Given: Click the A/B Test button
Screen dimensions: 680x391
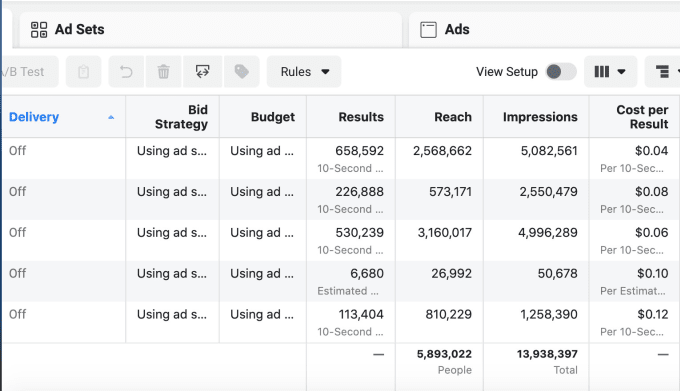Looking at the screenshot, I should click(29, 72).
